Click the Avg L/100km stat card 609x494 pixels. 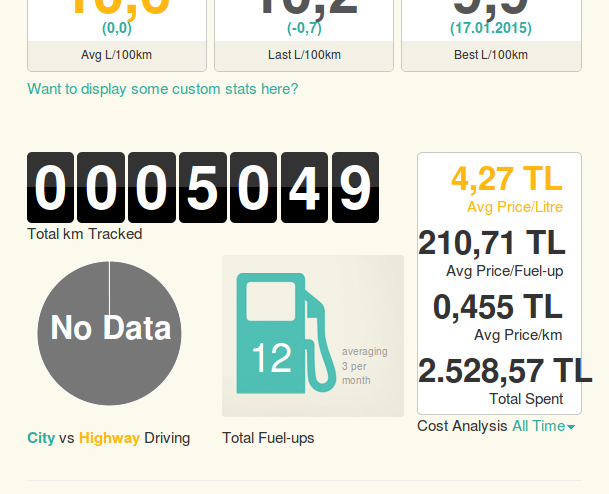[x=117, y=36]
